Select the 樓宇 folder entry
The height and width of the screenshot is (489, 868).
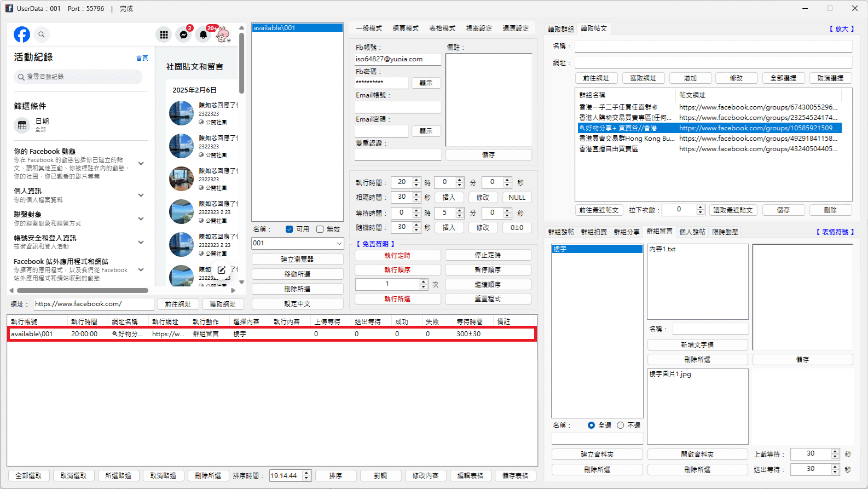tap(597, 249)
